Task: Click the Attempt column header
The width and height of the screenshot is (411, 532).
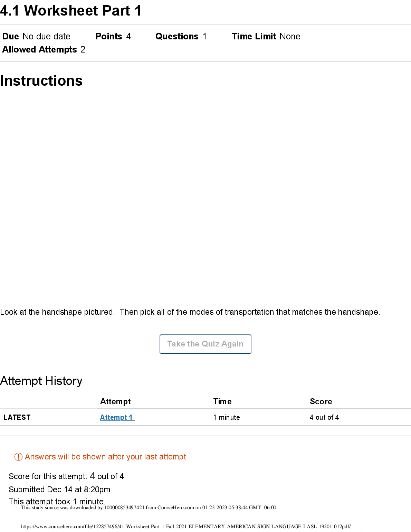Action: 115,401
